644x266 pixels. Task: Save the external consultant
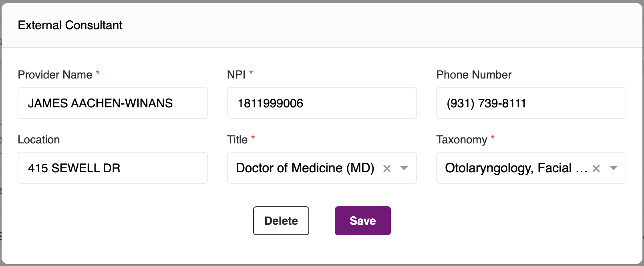(362, 221)
